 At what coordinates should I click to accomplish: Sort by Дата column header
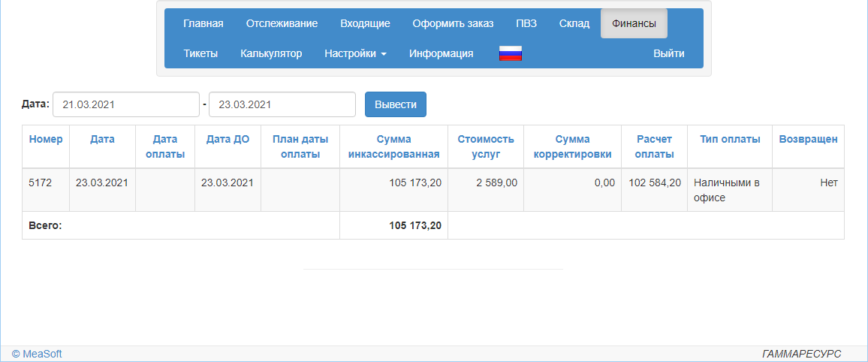(x=102, y=140)
